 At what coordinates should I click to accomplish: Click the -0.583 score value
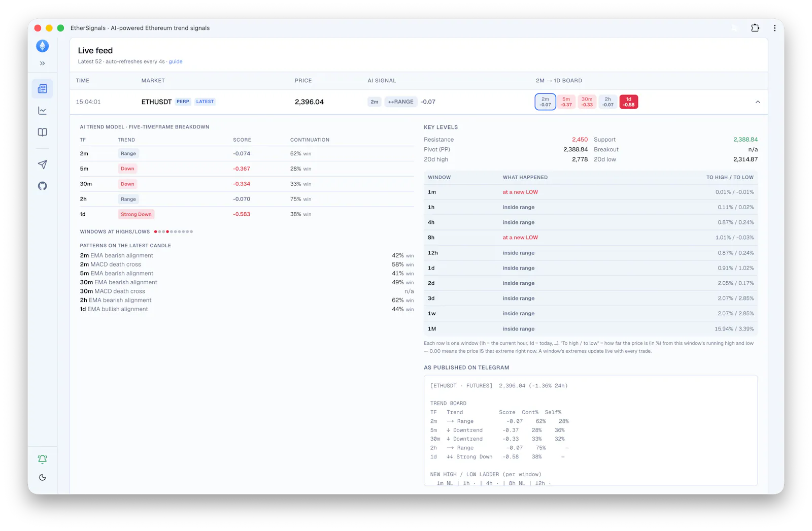click(x=242, y=214)
